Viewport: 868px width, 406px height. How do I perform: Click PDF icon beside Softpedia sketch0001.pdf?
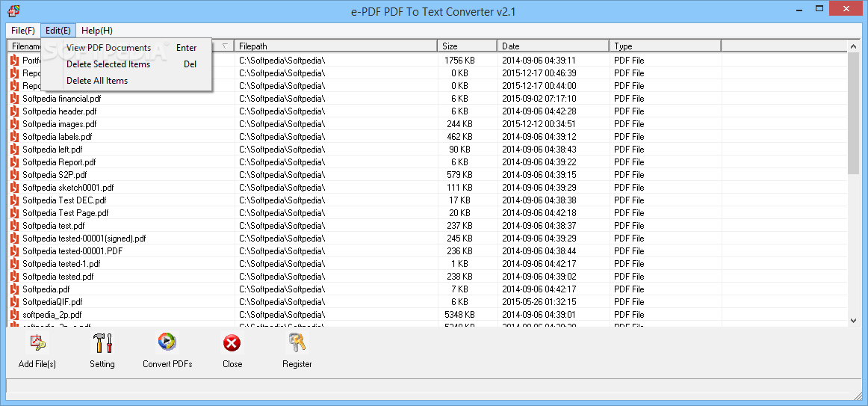coord(14,188)
